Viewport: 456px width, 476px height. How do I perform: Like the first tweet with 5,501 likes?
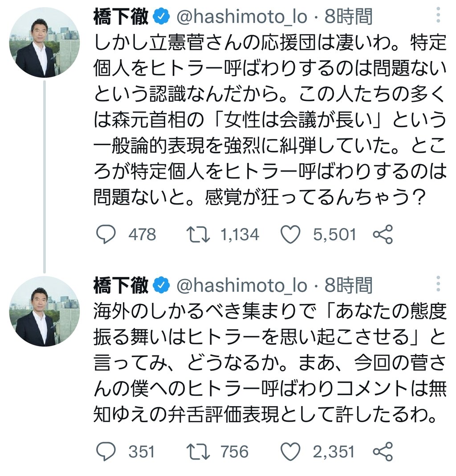coord(290,234)
